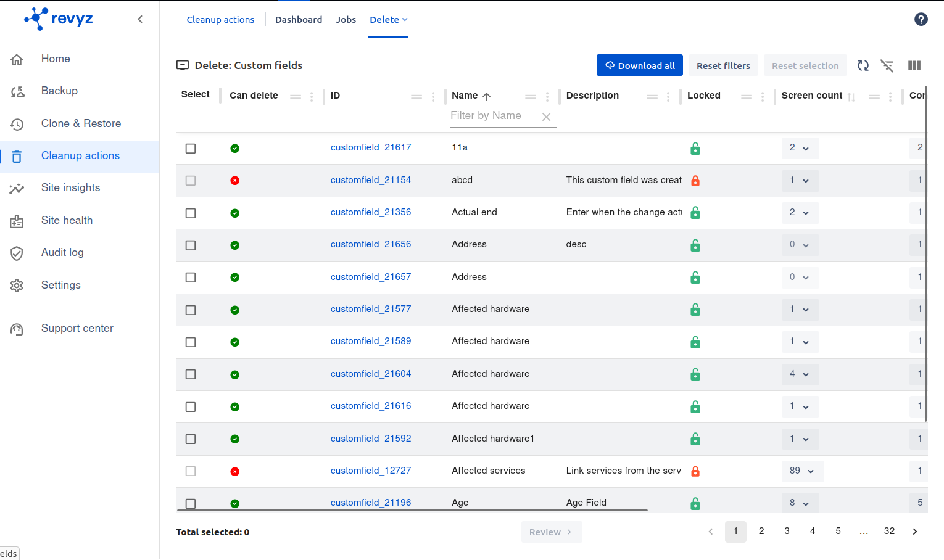This screenshot has width=944, height=560.
Task: Open the column chooser icon
Action: tap(914, 65)
